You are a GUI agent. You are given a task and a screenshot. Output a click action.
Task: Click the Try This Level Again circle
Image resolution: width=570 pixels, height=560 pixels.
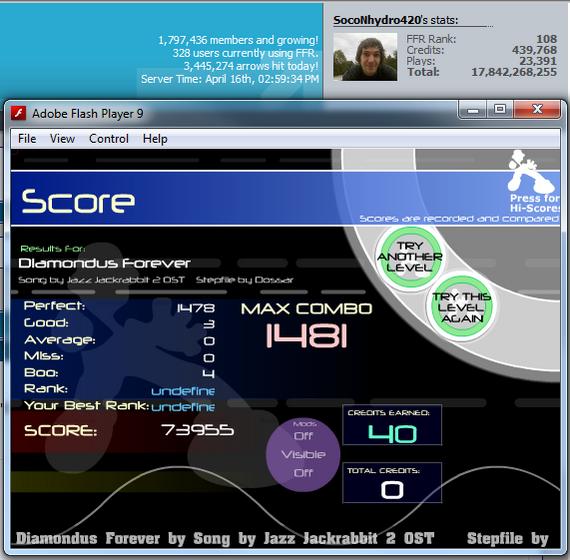coord(462,307)
